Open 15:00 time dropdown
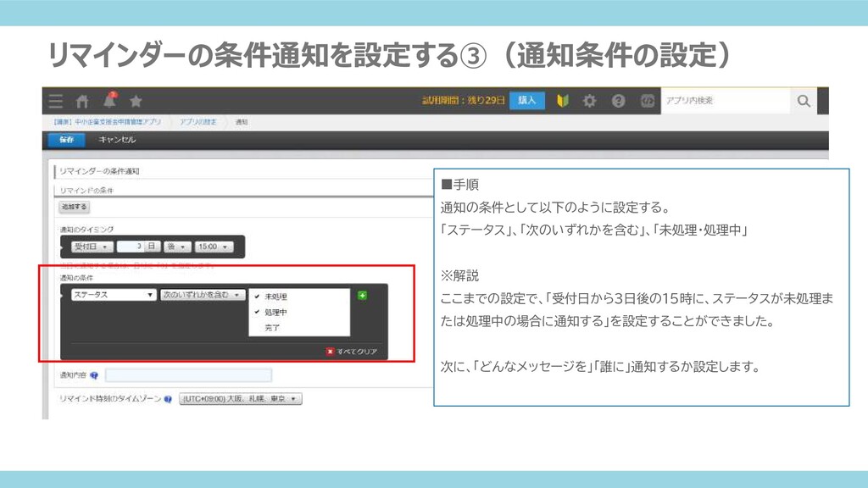The image size is (868, 488). [213, 247]
